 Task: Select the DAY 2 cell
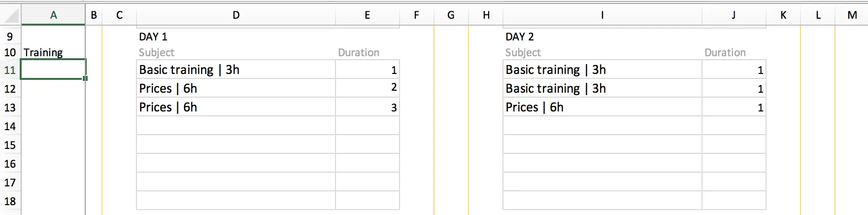point(520,37)
